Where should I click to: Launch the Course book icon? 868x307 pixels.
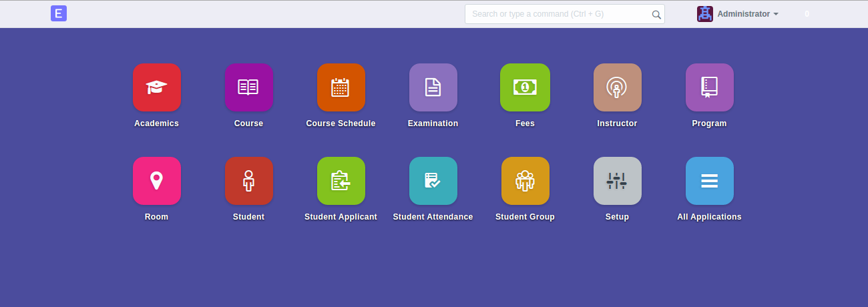coord(248,87)
